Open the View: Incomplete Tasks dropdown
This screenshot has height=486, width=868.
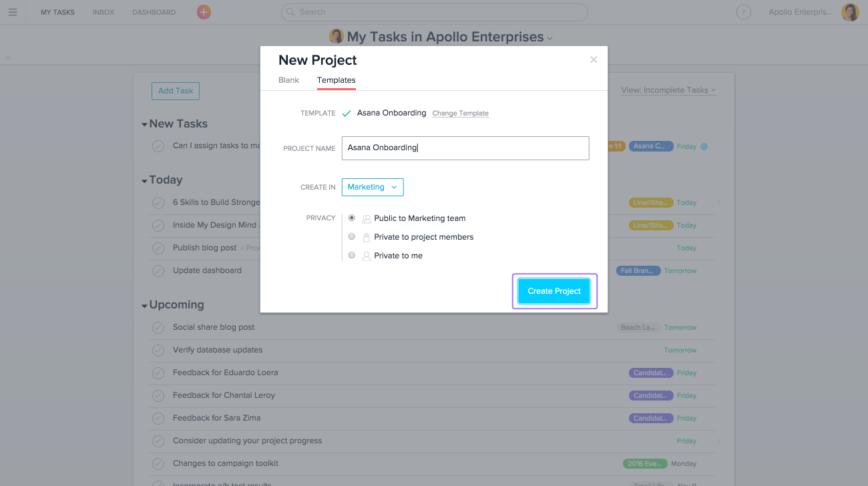click(668, 90)
